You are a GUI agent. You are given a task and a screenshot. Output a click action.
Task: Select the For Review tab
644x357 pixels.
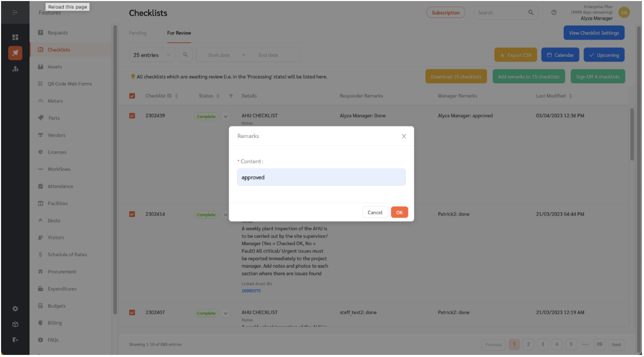(178, 33)
